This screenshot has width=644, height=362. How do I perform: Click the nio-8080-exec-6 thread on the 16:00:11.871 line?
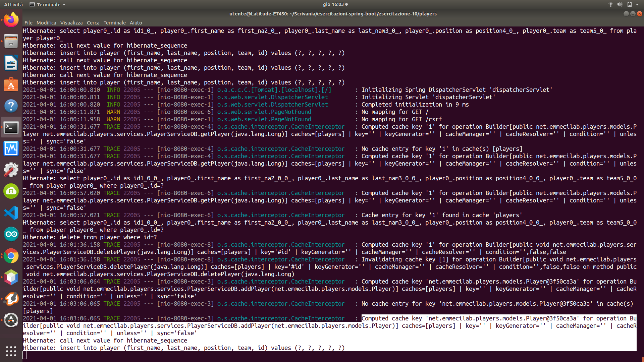[185, 112]
